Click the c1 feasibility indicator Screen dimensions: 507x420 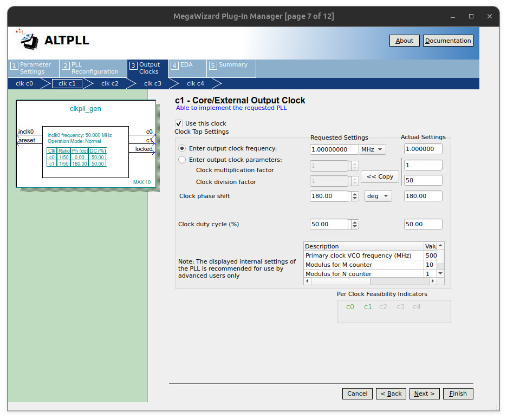point(368,307)
